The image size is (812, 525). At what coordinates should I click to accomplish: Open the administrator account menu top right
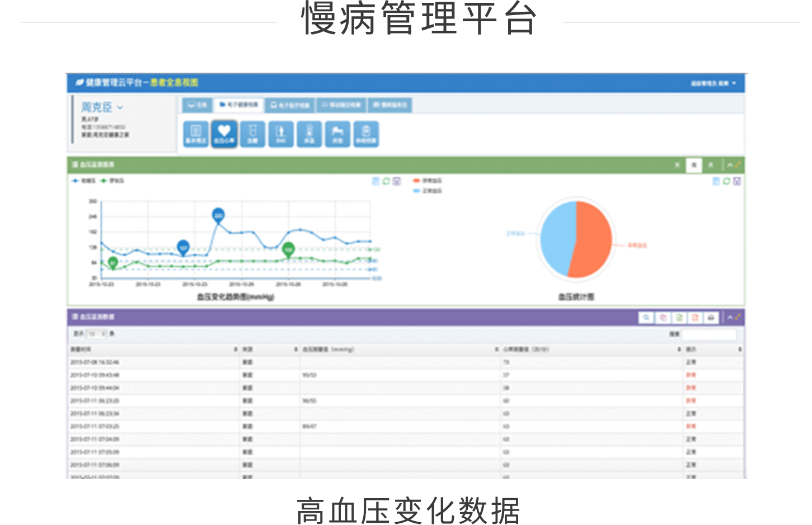point(713,83)
